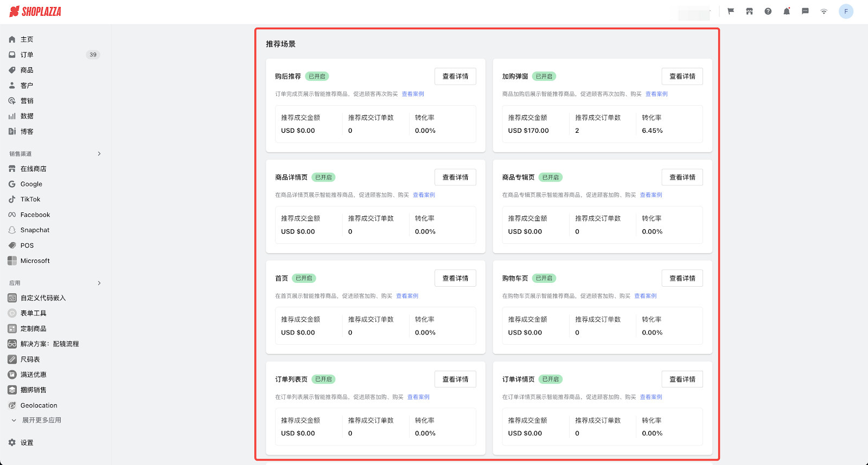Click the Shoplazza logo

tap(35, 11)
